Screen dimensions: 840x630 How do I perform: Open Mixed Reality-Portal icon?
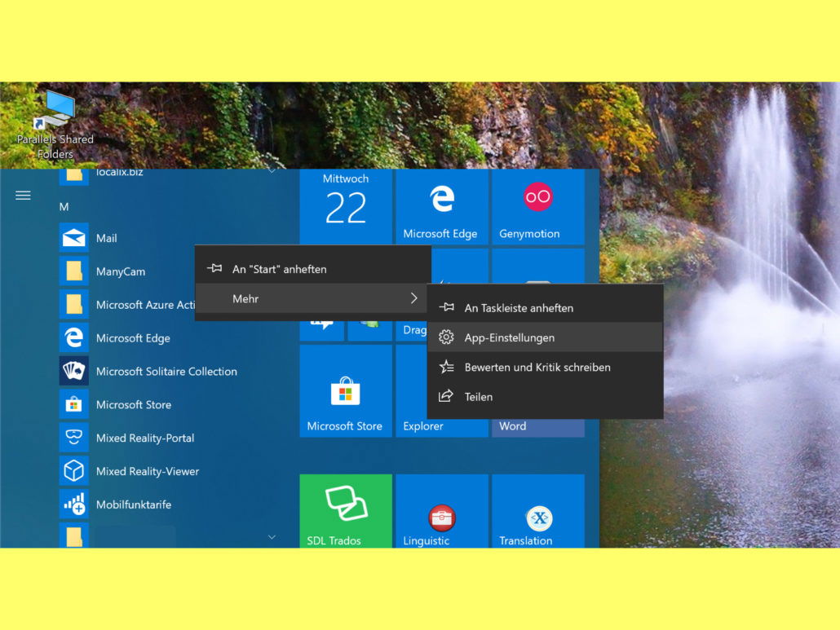pyautogui.click(x=74, y=438)
